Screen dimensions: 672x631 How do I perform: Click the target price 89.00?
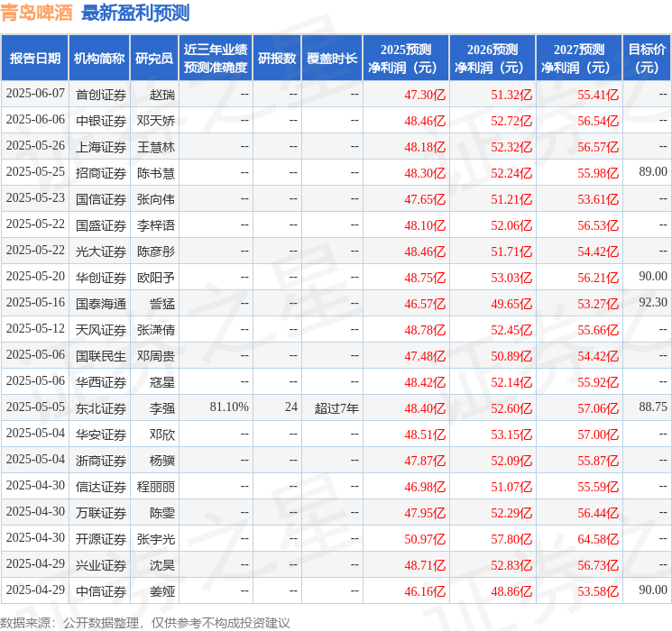pyautogui.click(x=653, y=171)
